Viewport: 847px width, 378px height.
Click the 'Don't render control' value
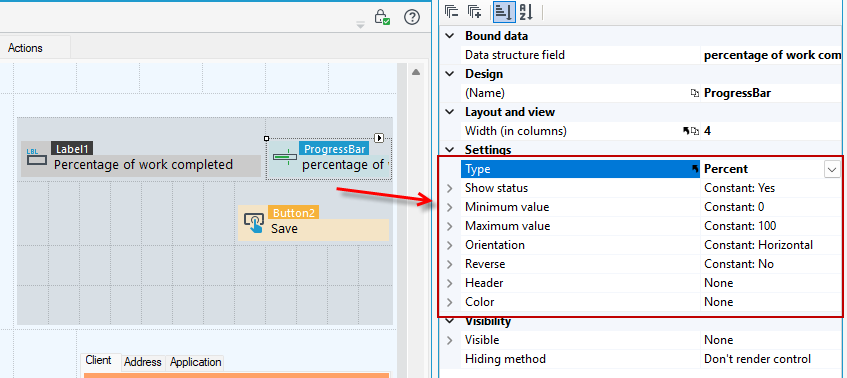coord(757,359)
